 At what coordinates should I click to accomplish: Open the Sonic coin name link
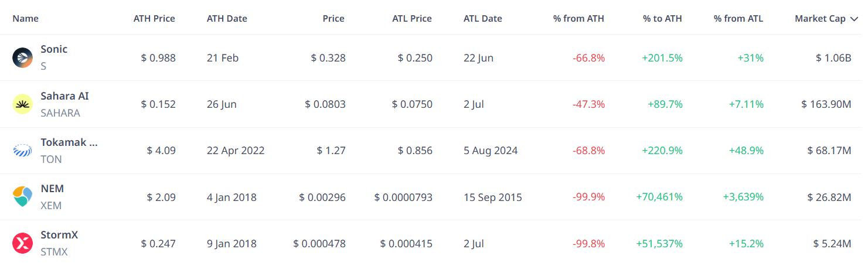click(54, 49)
